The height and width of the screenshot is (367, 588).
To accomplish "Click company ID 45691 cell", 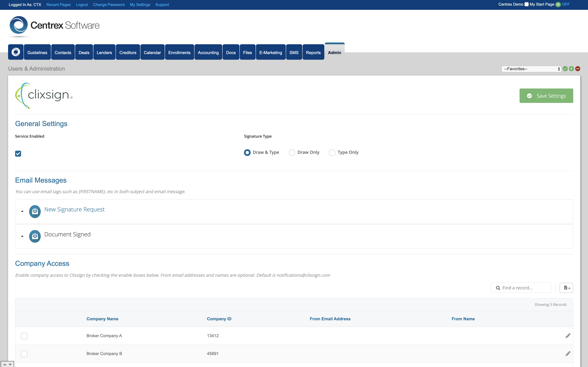I will (213, 354).
